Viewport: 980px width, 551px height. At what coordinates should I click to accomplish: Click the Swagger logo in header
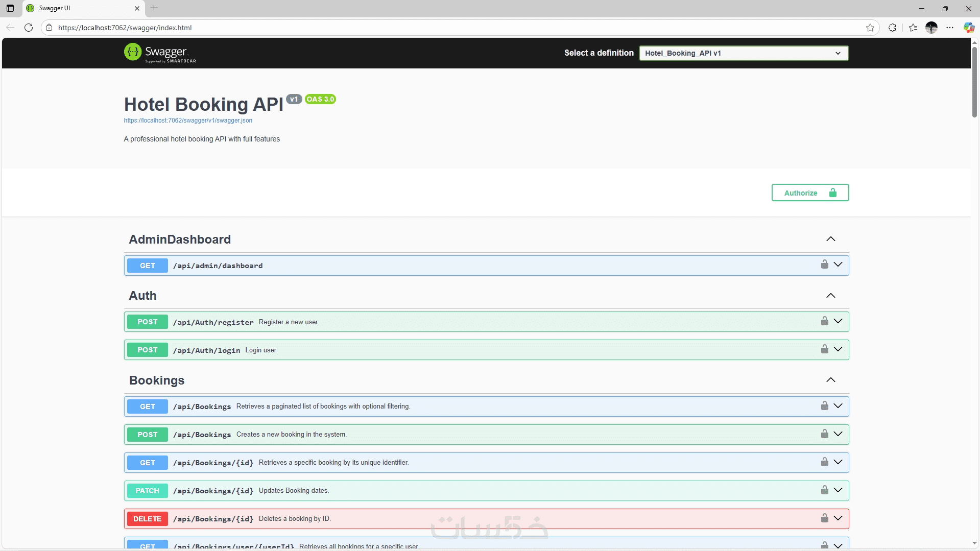click(x=160, y=53)
